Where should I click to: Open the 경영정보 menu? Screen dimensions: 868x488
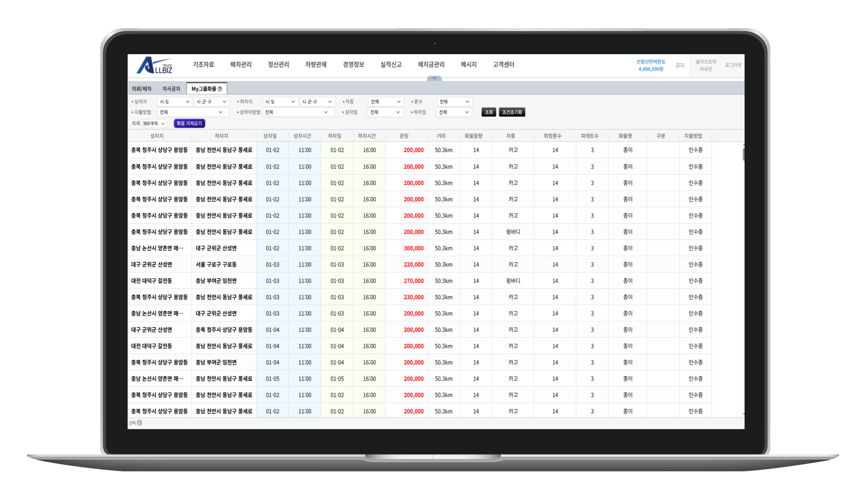pos(353,64)
